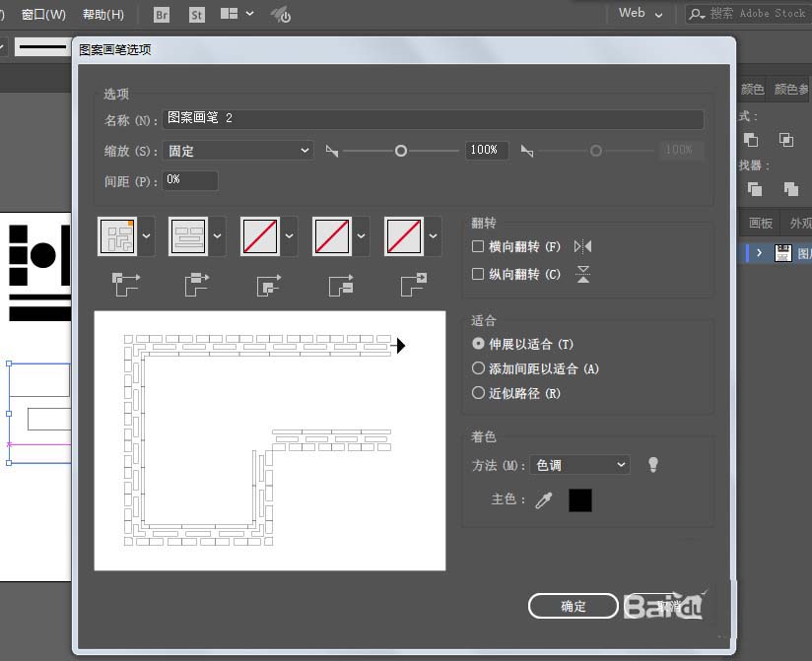The height and width of the screenshot is (661, 812).
Task: Click the stroke preview box in control bar
Action: pos(42,47)
